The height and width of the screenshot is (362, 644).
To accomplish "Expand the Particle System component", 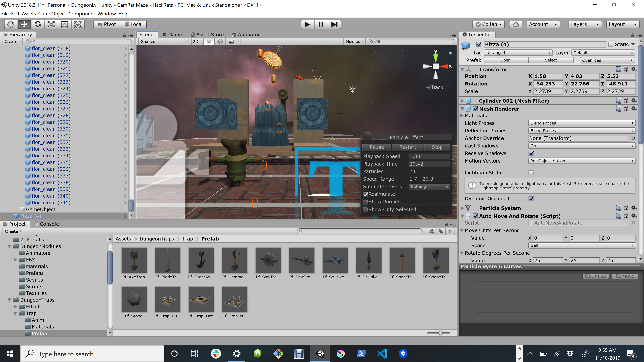I will point(462,208).
